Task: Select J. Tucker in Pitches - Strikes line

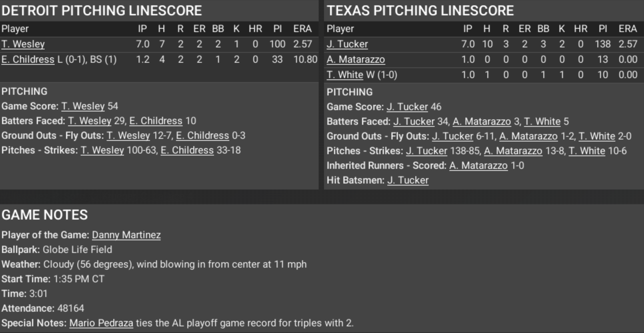Action: click(x=426, y=151)
